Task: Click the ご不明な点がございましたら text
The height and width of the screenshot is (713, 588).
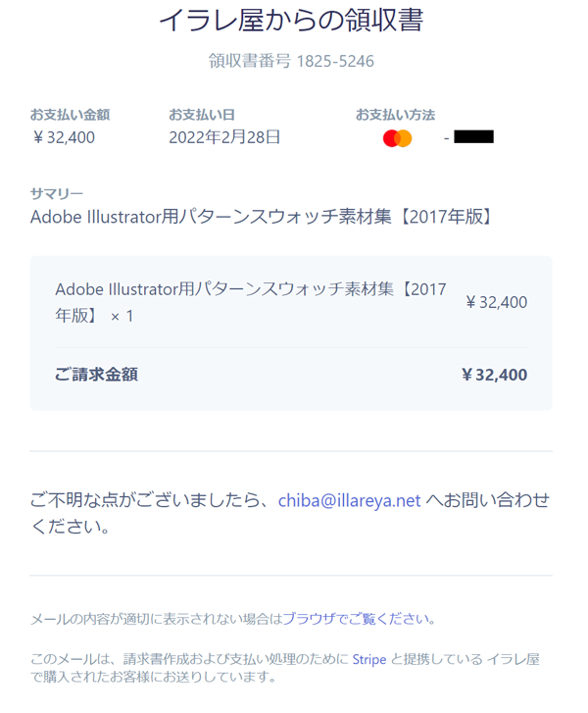Action: 152,500
